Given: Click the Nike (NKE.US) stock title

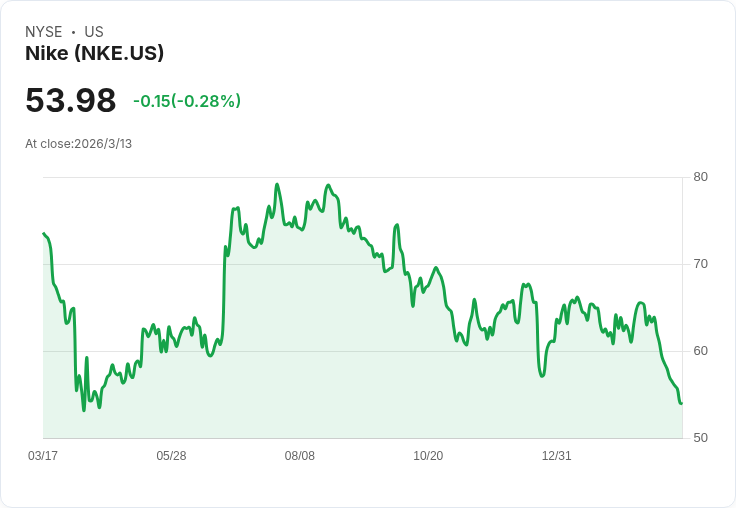Looking at the screenshot, I should 94,53.
